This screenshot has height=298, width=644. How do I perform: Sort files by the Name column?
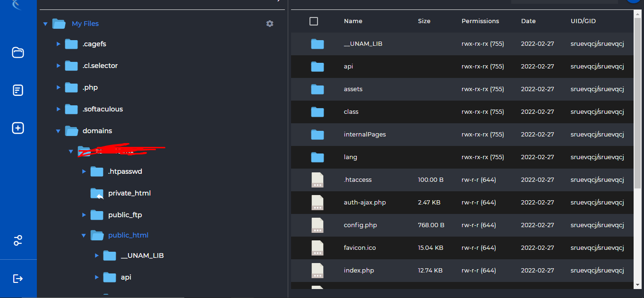[x=352, y=21]
